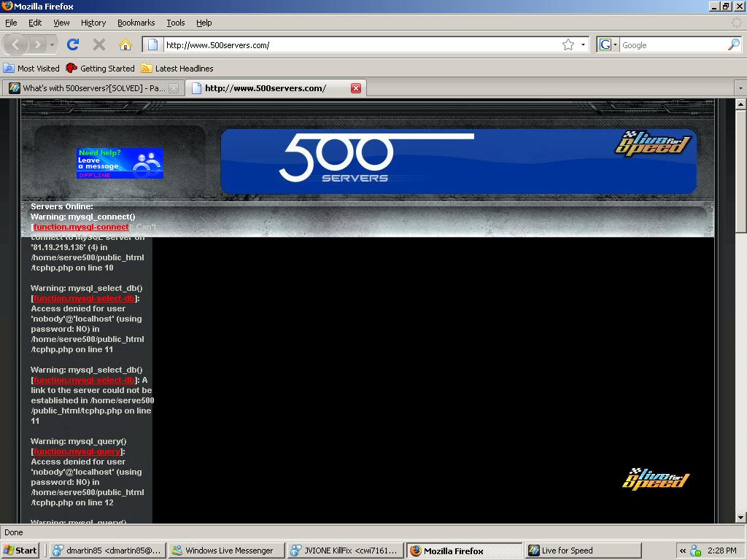
Task: Open the Edit menu
Action: pyautogui.click(x=35, y=23)
